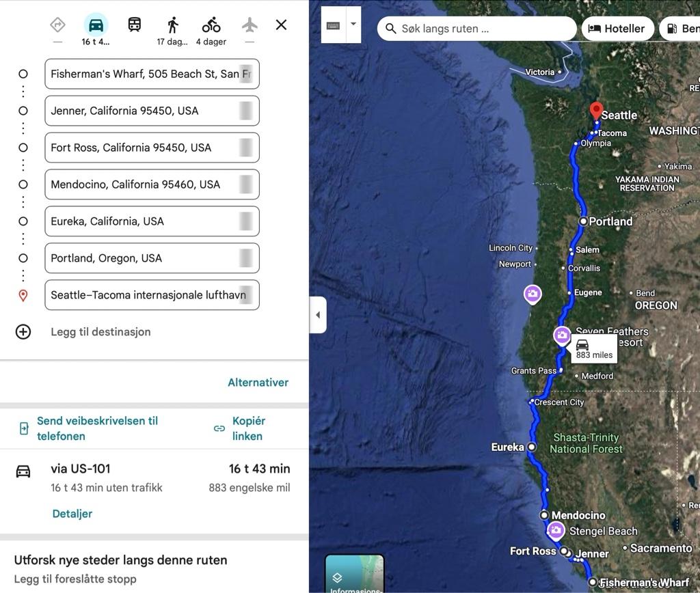
Task: Click the Crescent City map label
Action: point(559,402)
